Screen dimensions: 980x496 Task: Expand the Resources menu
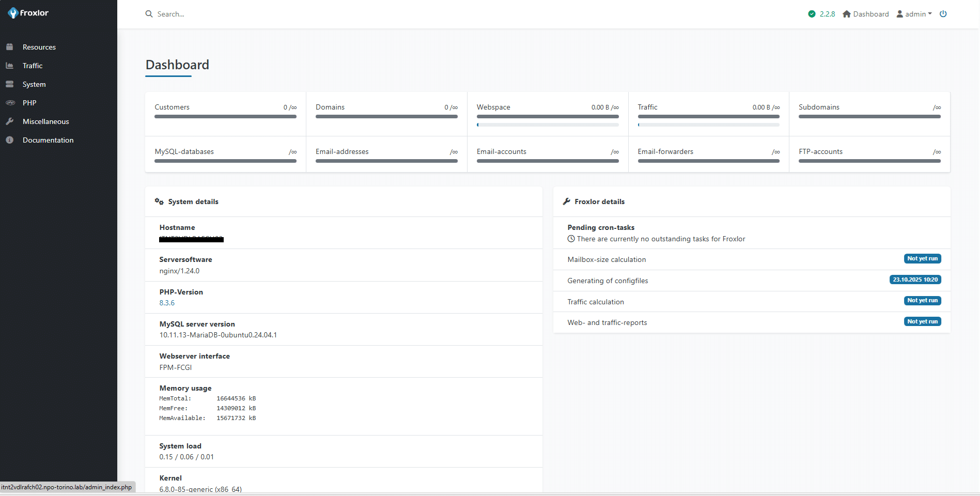[x=39, y=47]
